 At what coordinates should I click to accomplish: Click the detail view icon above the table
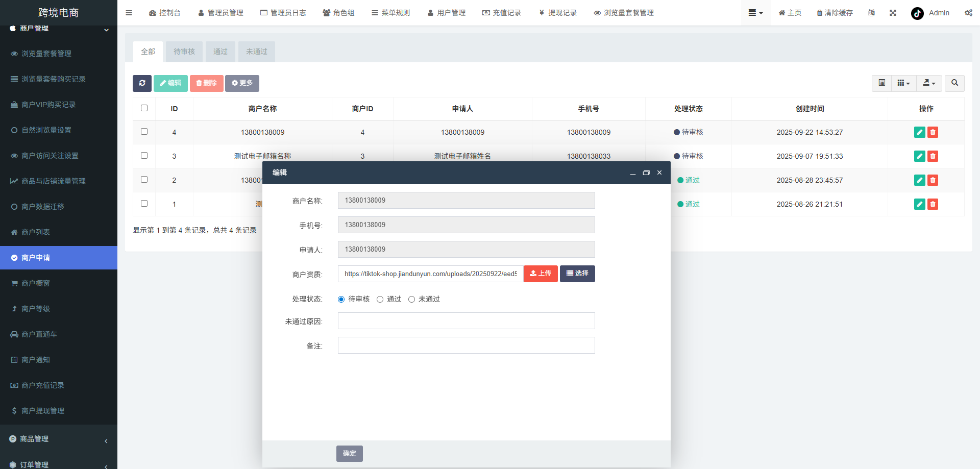(x=881, y=83)
